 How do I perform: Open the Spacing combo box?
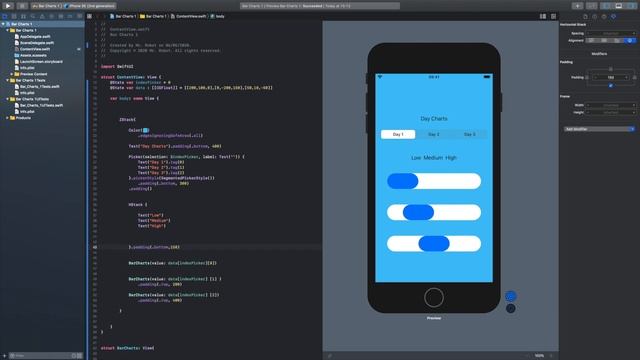(x=611, y=33)
